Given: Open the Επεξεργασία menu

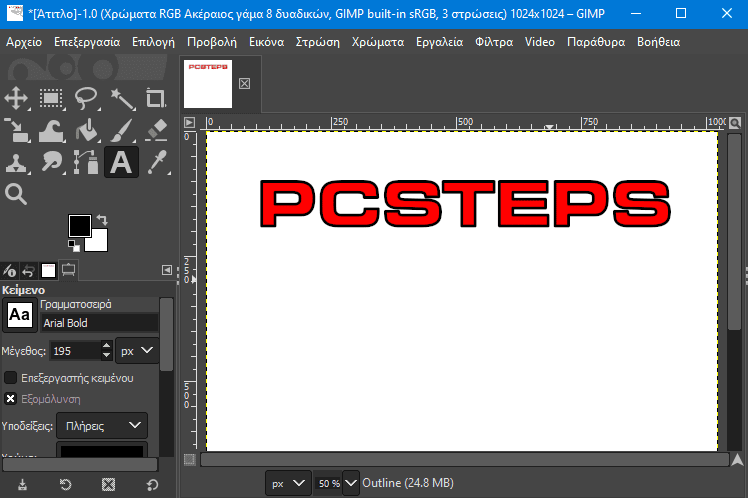Looking at the screenshot, I should [87, 42].
